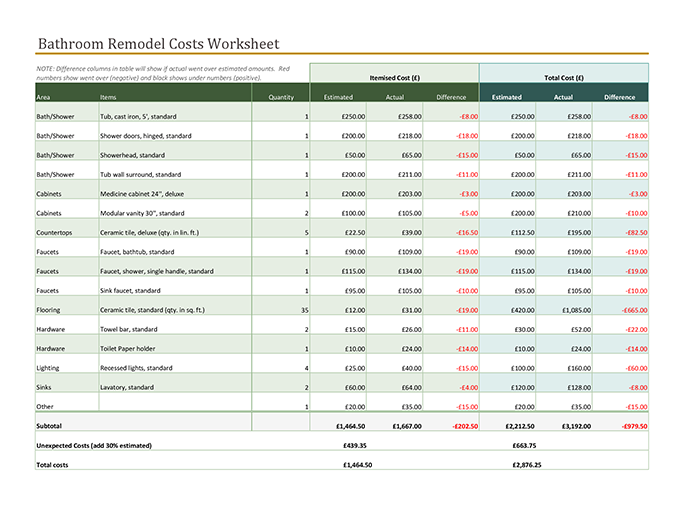Select the Total Cost (£) header cell

[563, 77]
